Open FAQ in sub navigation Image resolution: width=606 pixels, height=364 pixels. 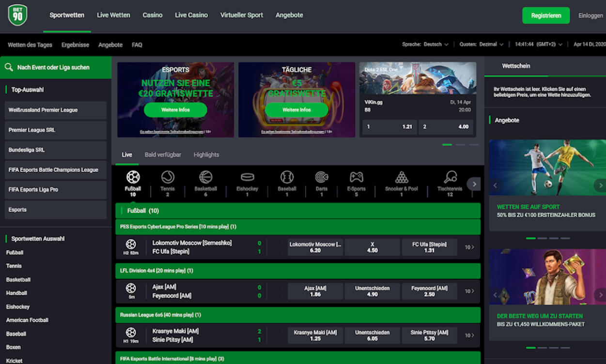(137, 45)
